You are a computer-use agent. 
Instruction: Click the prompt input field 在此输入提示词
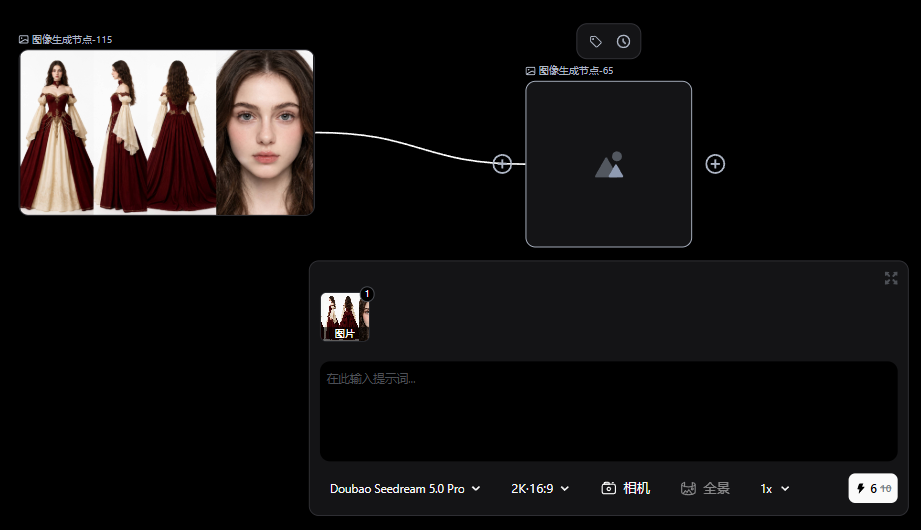(609, 411)
